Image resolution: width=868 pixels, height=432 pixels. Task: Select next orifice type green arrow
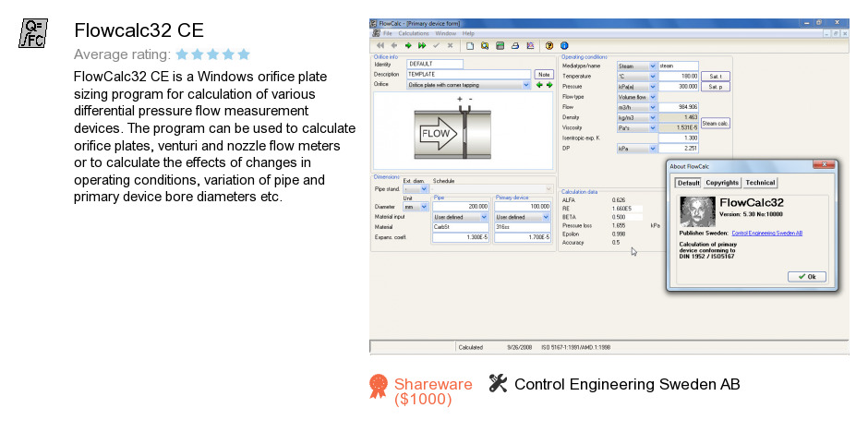click(549, 85)
